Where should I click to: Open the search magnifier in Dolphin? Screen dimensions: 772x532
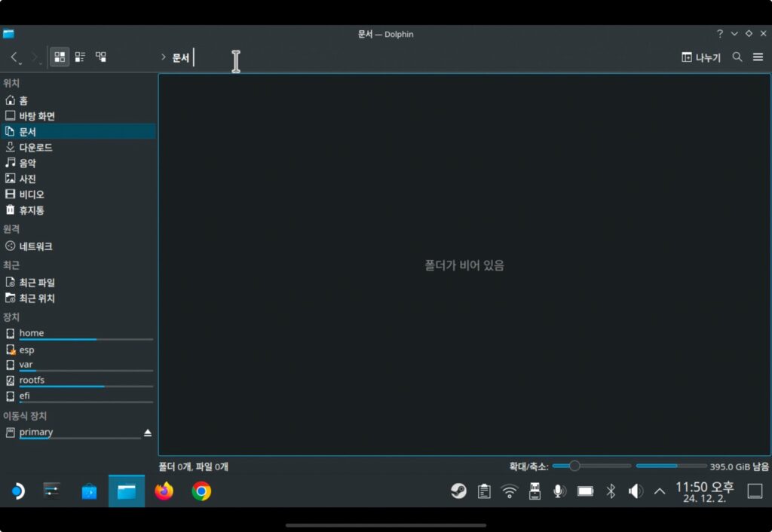737,57
